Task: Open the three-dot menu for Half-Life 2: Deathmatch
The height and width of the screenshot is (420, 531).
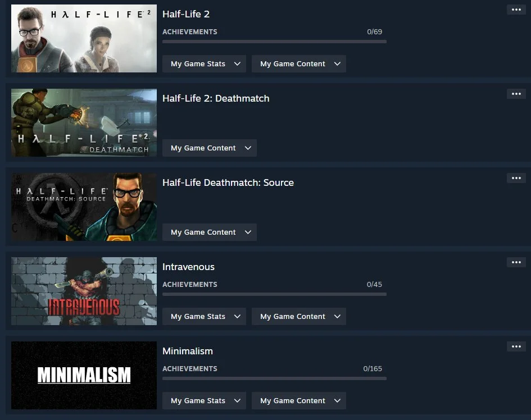Action: [516, 94]
